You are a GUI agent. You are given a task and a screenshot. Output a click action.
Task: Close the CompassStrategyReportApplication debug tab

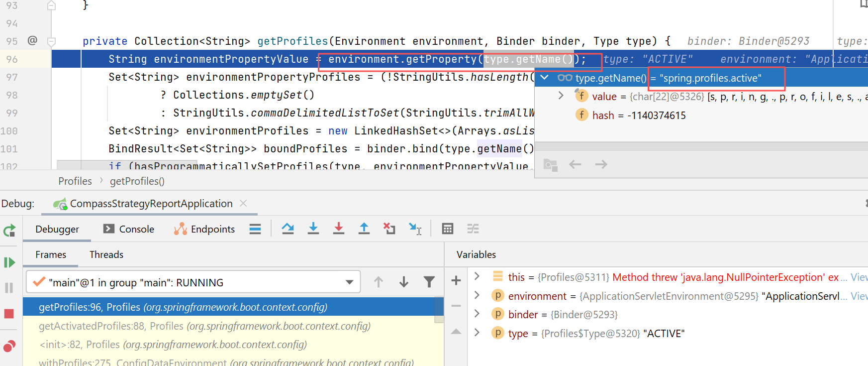click(243, 203)
